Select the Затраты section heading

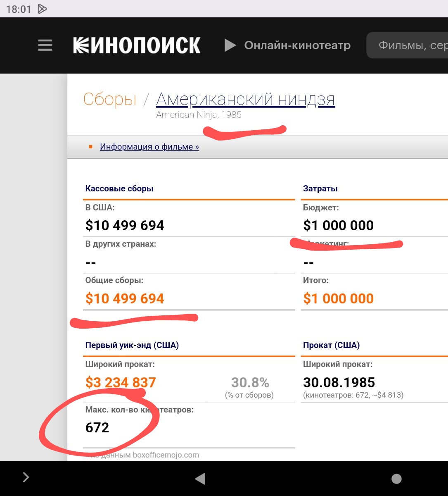(x=320, y=188)
